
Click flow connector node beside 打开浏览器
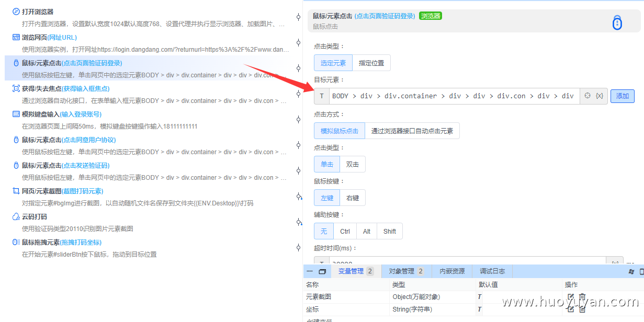click(299, 17)
